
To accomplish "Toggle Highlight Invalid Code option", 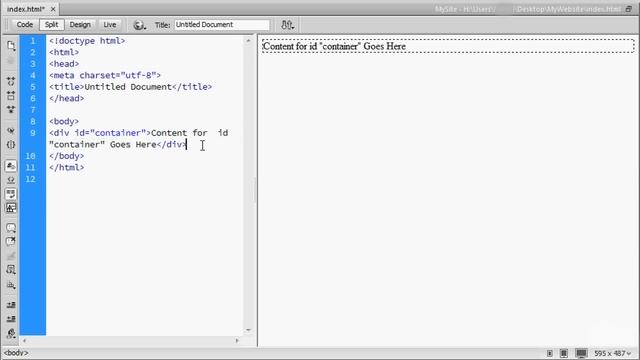I will tap(11, 180).
